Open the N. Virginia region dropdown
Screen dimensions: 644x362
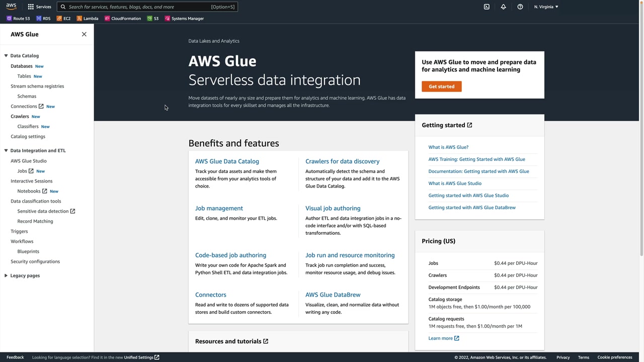tap(546, 7)
